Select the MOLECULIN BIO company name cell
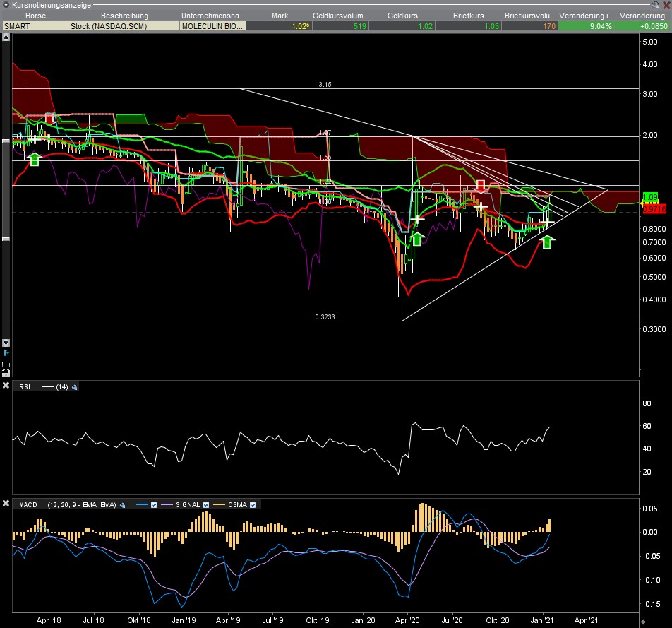Viewport: 672px width, 628px height. click(212, 26)
